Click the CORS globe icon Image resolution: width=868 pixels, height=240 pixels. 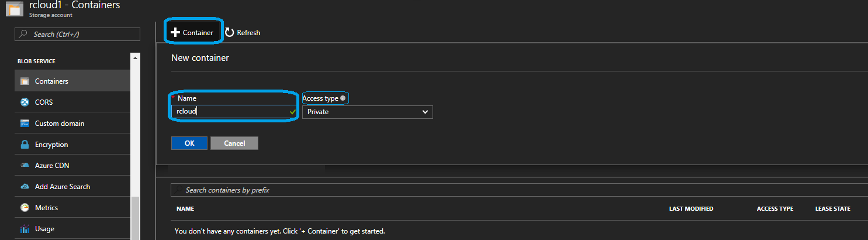tap(25, 102)
